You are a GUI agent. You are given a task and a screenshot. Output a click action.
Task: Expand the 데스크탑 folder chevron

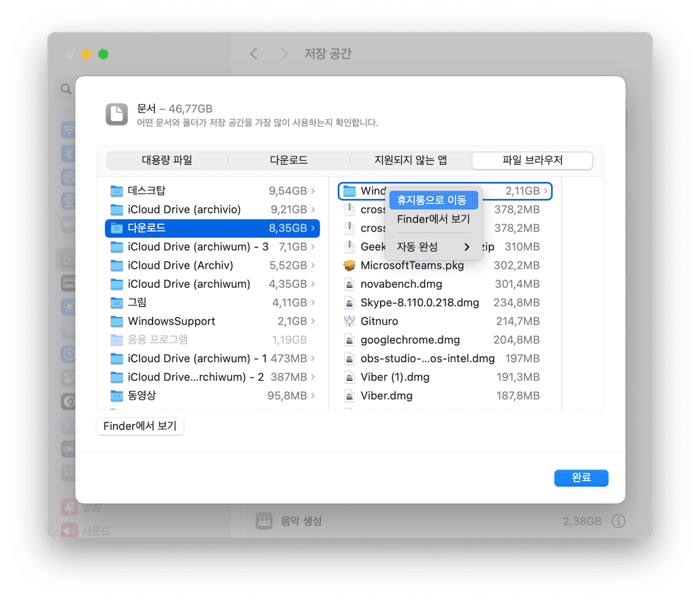(x=313, y=191)
